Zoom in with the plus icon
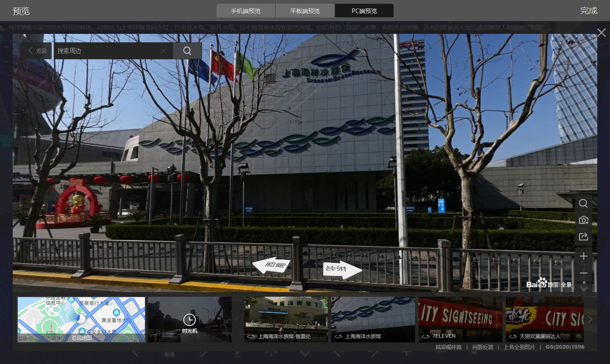 tap(583, 256)
